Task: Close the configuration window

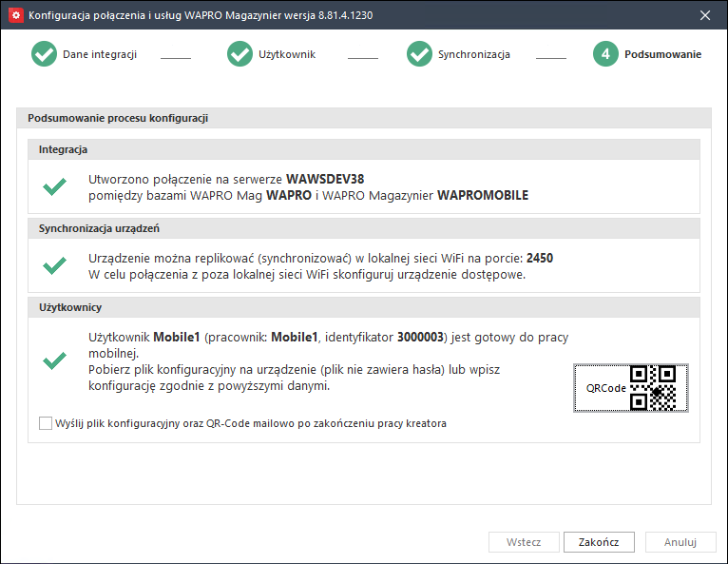Action: pyautogui.click(x=705, y=15)
